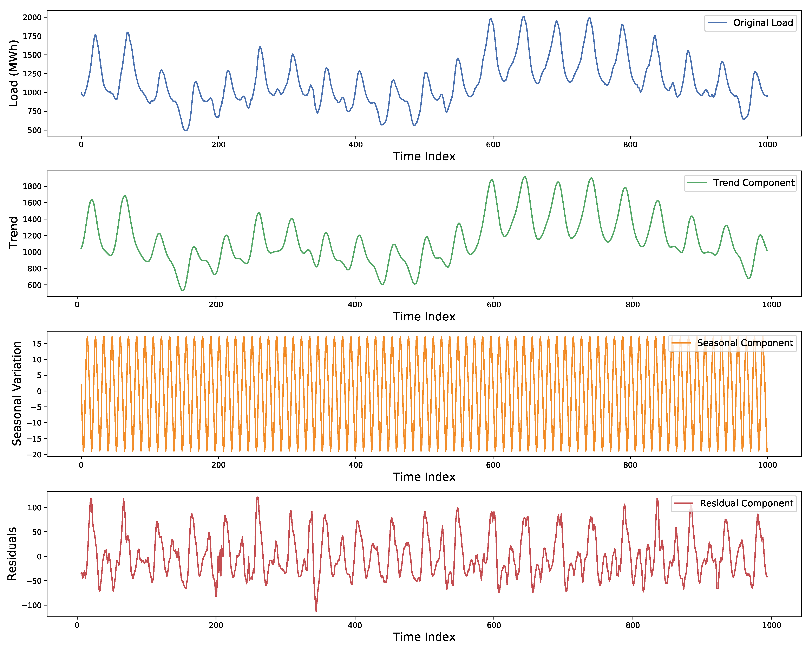Click the 400 x-axis tick of the Residuals chart
The height and width of the screenshot is (647, 812).
355,625
